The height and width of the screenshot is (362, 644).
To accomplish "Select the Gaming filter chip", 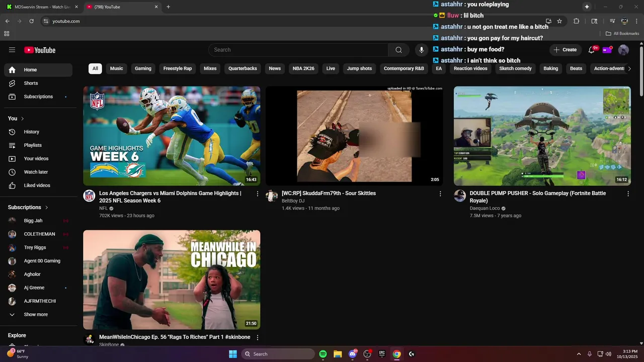I will (x=143, y=68).
